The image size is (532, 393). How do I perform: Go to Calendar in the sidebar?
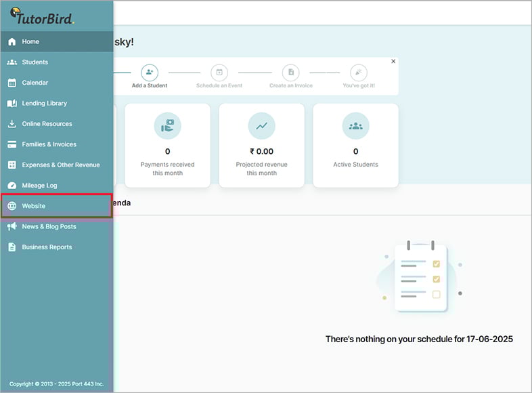(57, 83)
